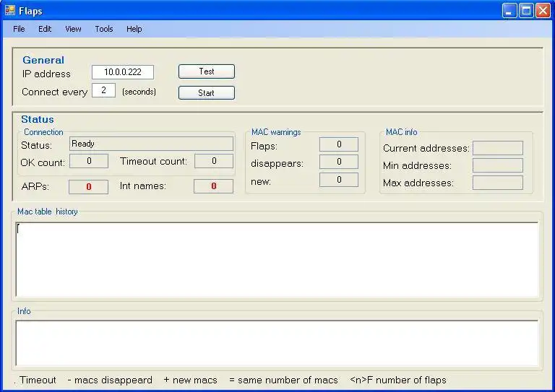Click the 'new:' label in MAC warnings
This screenshot has height=392, width=555.
pos(261,182)
